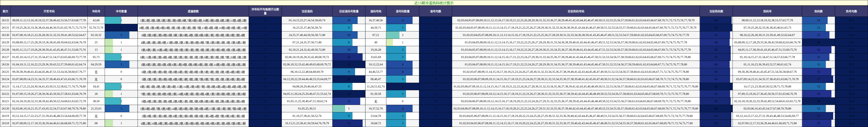The width and height of the screenshot is (868, 127).
Task: Select winning numbers cell of period 26122
Action: coord(49,94)
